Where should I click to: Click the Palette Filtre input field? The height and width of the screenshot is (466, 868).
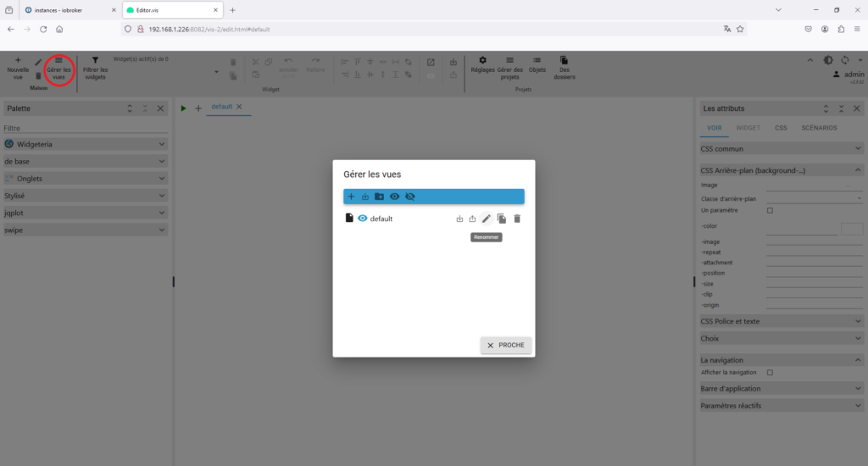pos(86,129)
